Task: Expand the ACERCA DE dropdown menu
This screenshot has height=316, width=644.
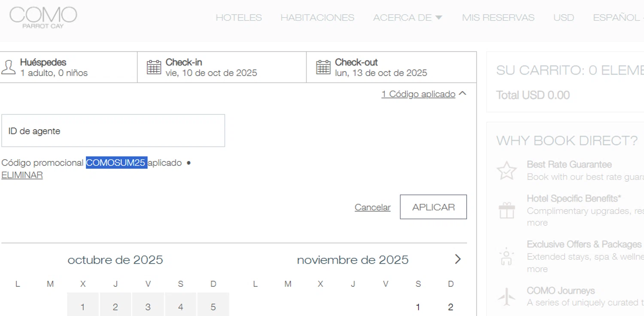Action: 407,18
